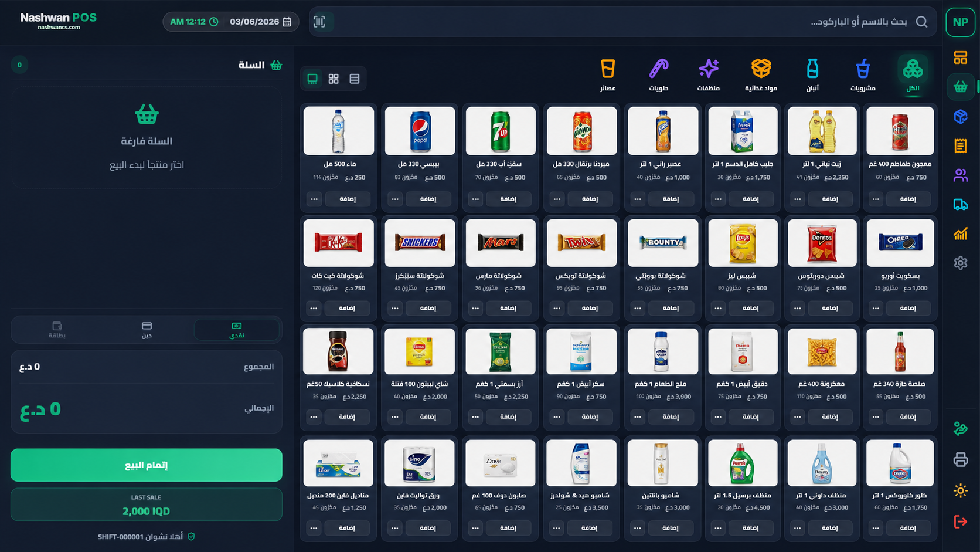Open the invoices list sidebar icon
Viewport: 980px width, 552px height.
tap(960, 145)
